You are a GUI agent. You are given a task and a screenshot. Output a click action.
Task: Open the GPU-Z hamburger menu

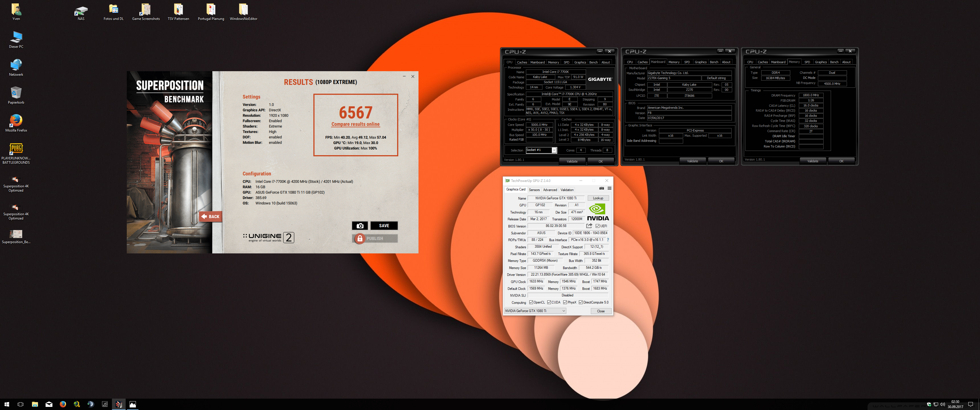pyautogui.click(x=609, y=188)
